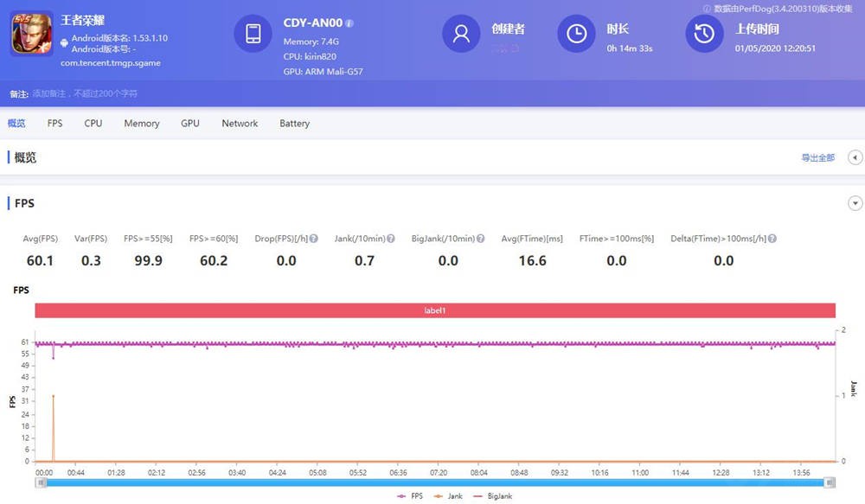865x504 pixels.
Task: Click the 创建者 user avatar icon
Action: pyautogui.click(x=460, y=34)
